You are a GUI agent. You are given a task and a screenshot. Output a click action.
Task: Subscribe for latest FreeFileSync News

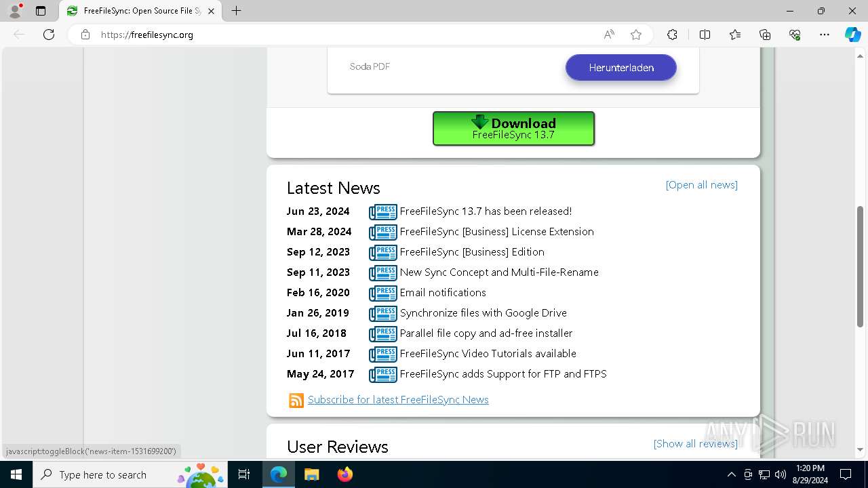398,400
